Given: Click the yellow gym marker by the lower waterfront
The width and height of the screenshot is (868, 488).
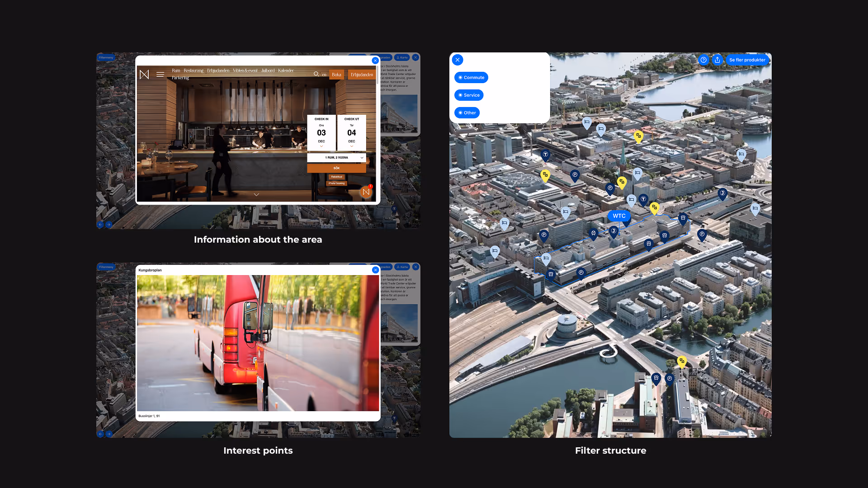Looking at the screenshot, I should tap(682, 361).
